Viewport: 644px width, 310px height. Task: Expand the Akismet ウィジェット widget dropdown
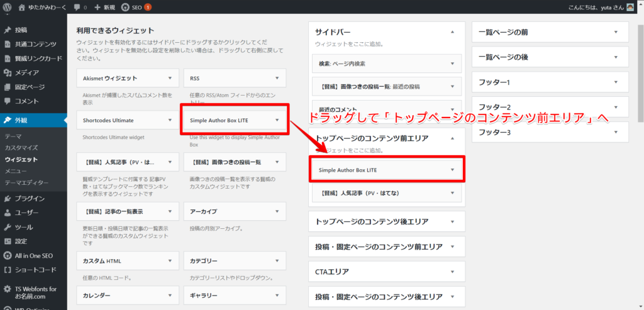point(170,78)
